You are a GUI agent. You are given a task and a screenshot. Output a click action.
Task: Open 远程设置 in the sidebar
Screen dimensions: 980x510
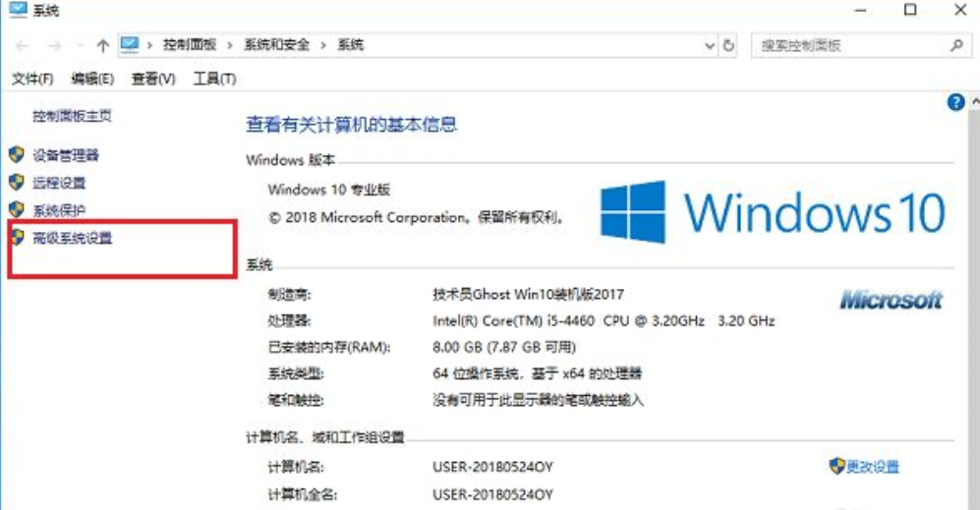point(59,183)
